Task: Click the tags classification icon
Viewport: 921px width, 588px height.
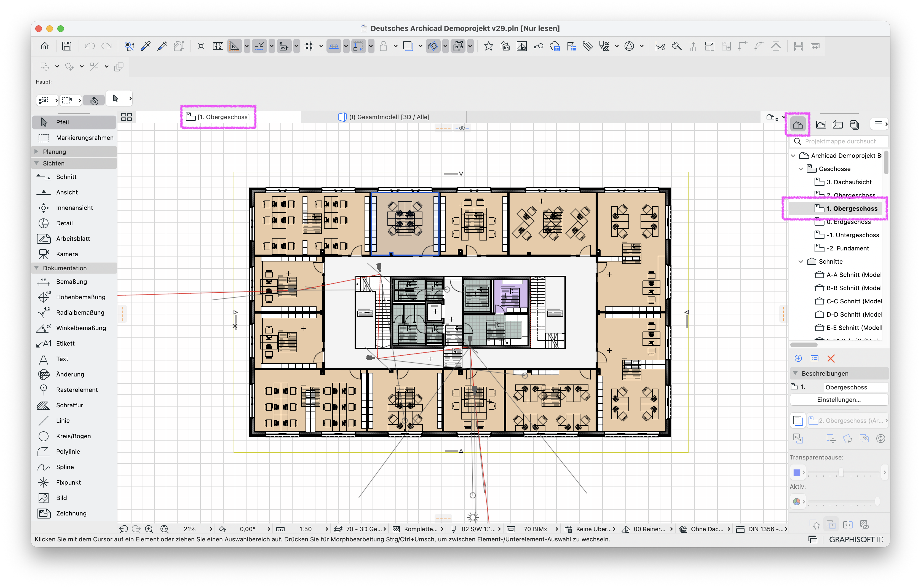Action: click(x=588, y=46)
